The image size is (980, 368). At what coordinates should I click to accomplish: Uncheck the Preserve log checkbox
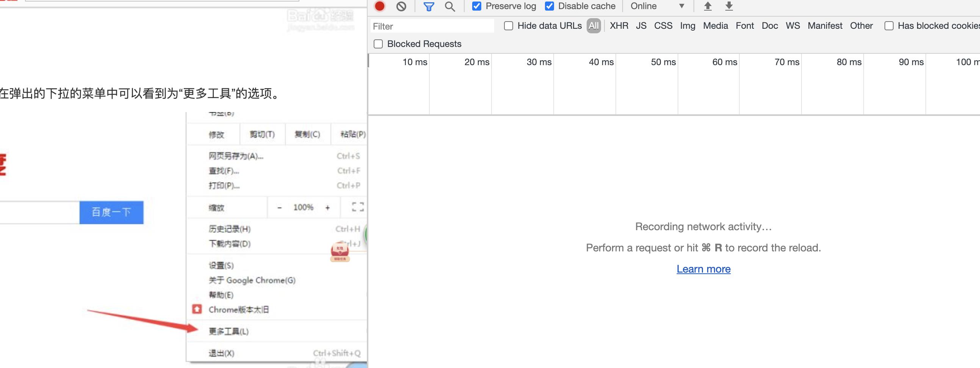pyautogui.click(x=477, y=6)
